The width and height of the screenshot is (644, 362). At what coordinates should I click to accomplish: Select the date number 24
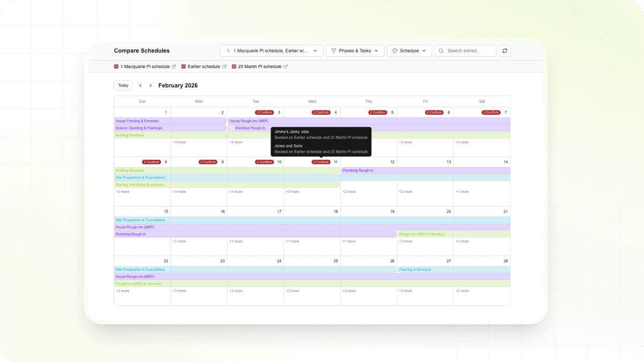[279, 261]
